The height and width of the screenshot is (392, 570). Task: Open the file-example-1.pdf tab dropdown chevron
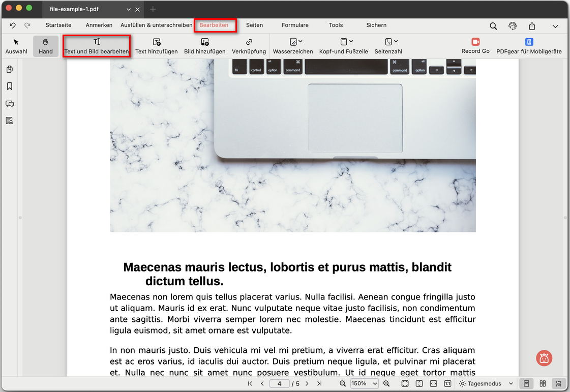(128, 10)
